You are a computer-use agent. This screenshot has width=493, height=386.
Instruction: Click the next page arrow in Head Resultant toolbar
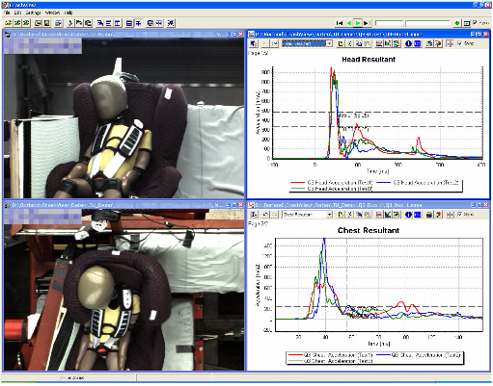click(274, 43)
